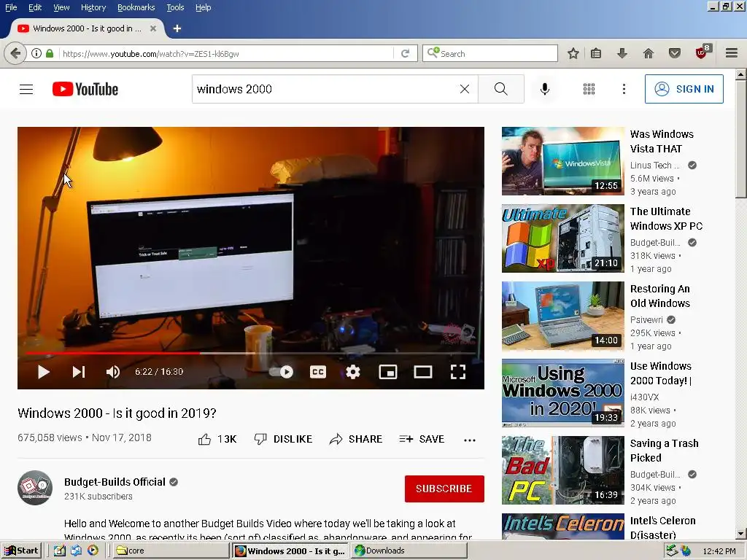Open a new browser tab
Viewport: 747px width, 560px height.
[177, 28]
